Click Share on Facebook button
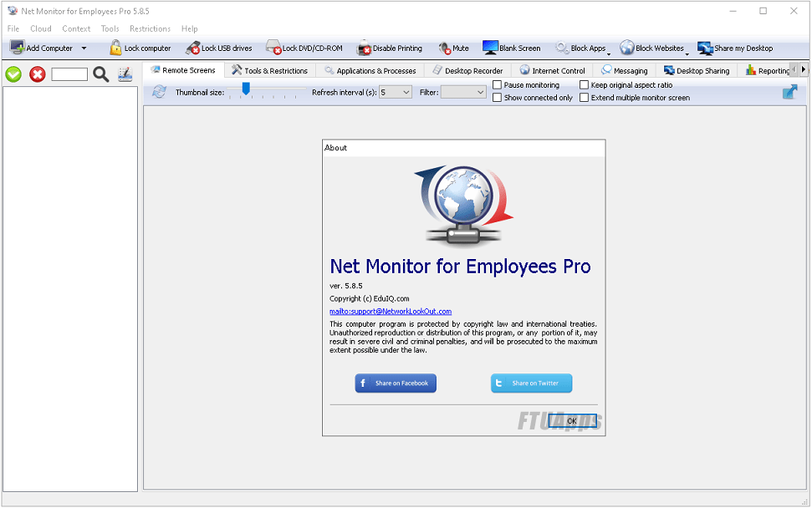This screenshot has height=508, width=812. coord(396,384)
